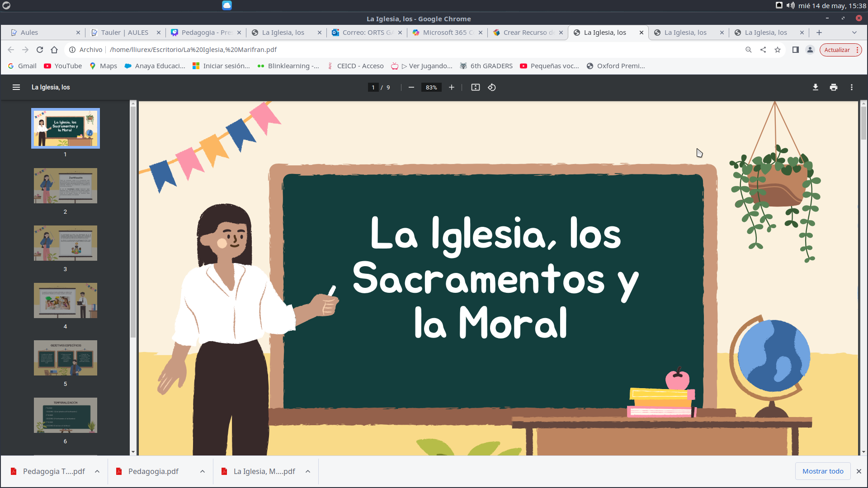Open a new tab with plus button

point(819,33)
